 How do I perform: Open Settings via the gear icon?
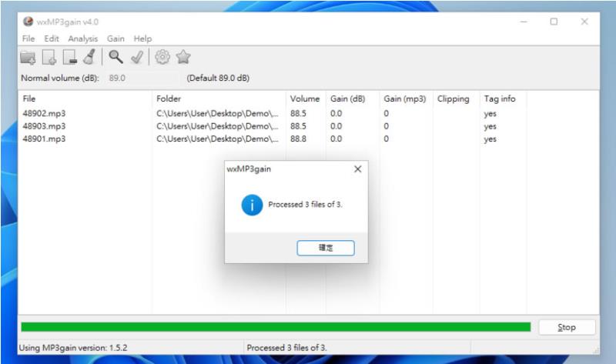[x=162, y=57]
